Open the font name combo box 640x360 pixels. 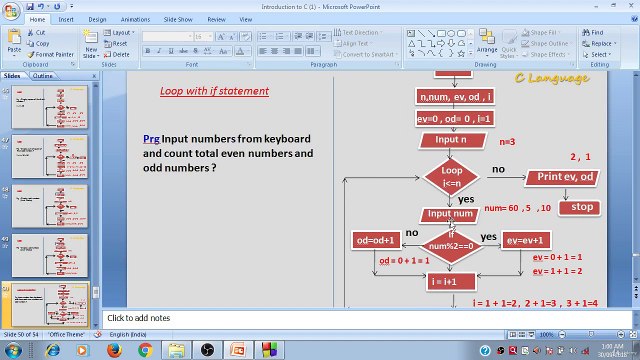[x=167, y=37]
